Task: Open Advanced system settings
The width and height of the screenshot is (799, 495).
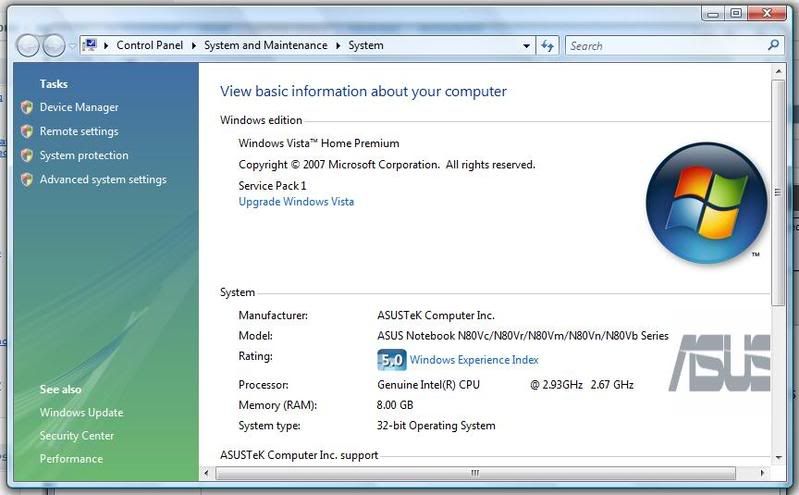Action: (x=103, y=179)
